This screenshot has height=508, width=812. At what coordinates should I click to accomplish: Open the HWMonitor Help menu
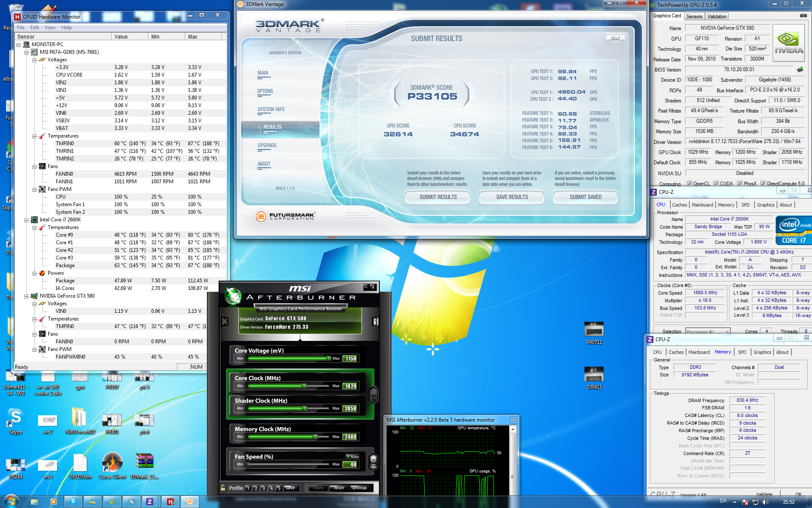click(66, 28)
